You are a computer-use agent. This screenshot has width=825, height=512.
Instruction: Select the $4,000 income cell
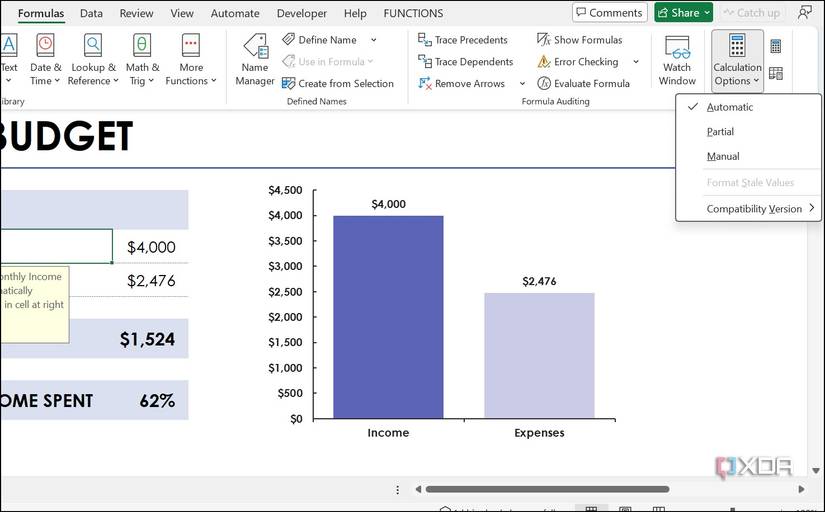151,247
